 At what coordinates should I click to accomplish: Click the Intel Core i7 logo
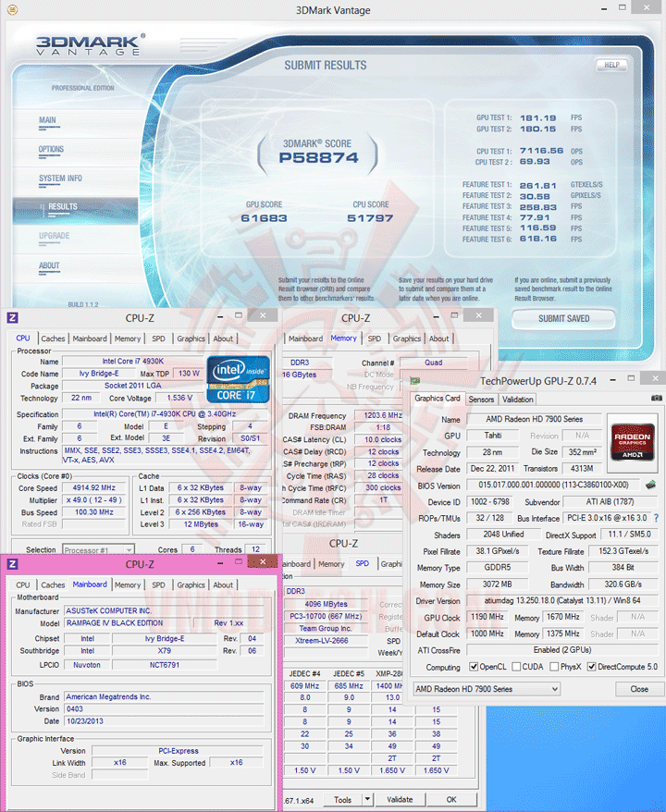coord(239,379)
